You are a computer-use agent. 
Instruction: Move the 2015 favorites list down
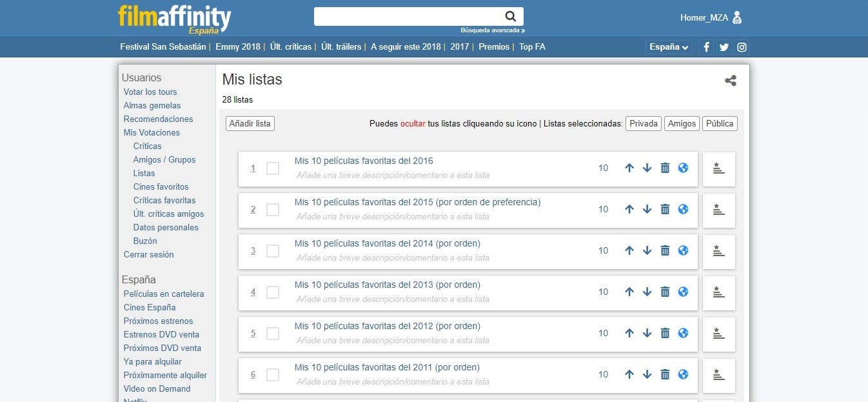point(647,209)
